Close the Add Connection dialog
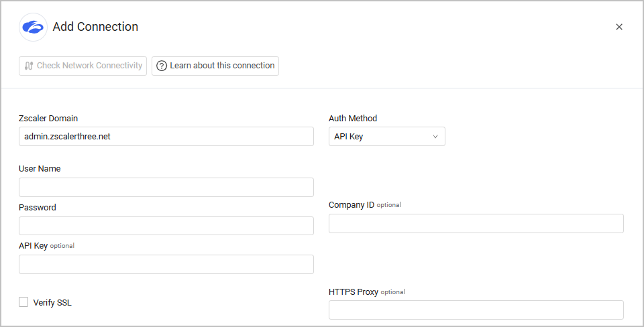The image size is (644, 327). [x=619, y=27]
